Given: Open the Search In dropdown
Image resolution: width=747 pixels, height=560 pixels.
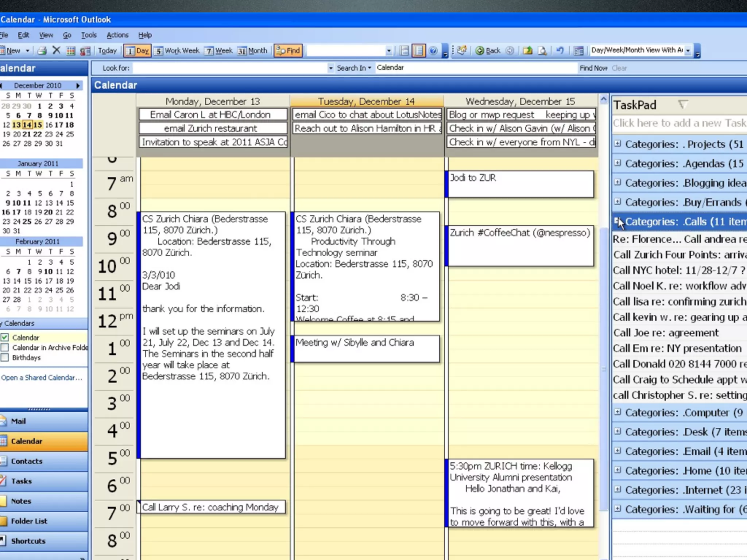Looking at the screenshot, I should [x=354, y=68].
